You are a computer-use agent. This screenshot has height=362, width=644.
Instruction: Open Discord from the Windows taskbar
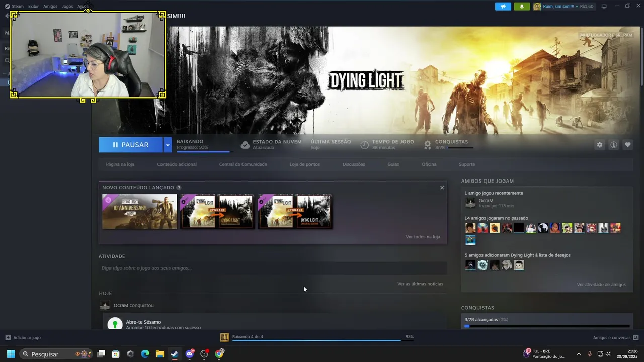190,354
